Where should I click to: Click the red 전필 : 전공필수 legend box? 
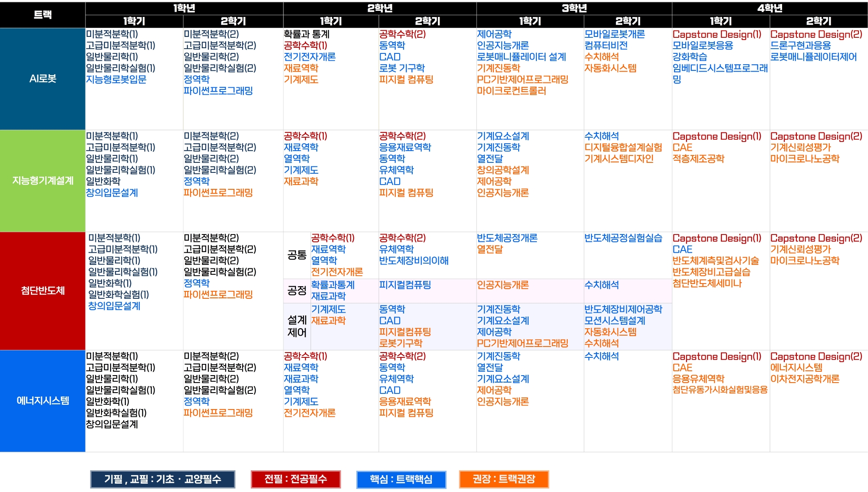(x=296, y=479)
